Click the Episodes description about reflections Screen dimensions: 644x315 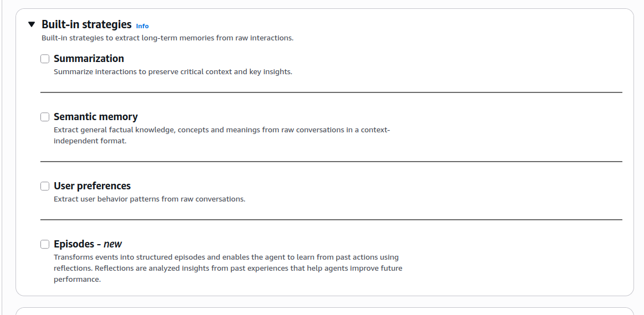[x=227, y=268]
